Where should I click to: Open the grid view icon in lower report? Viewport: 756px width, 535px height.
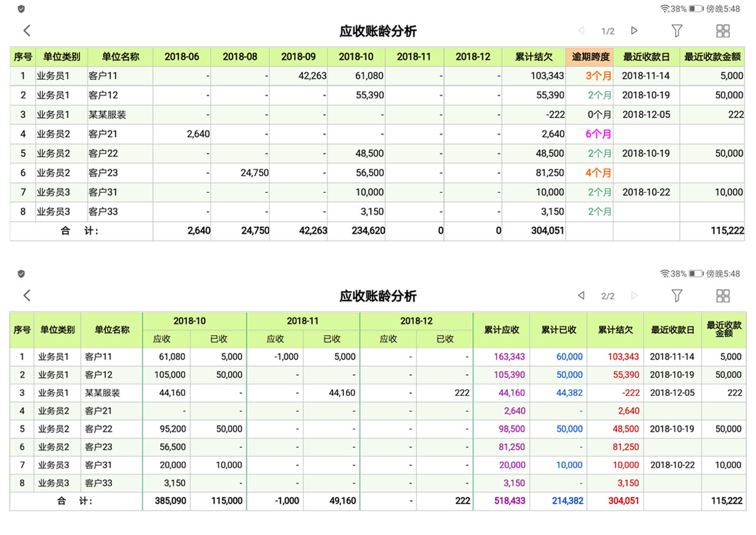723,295
